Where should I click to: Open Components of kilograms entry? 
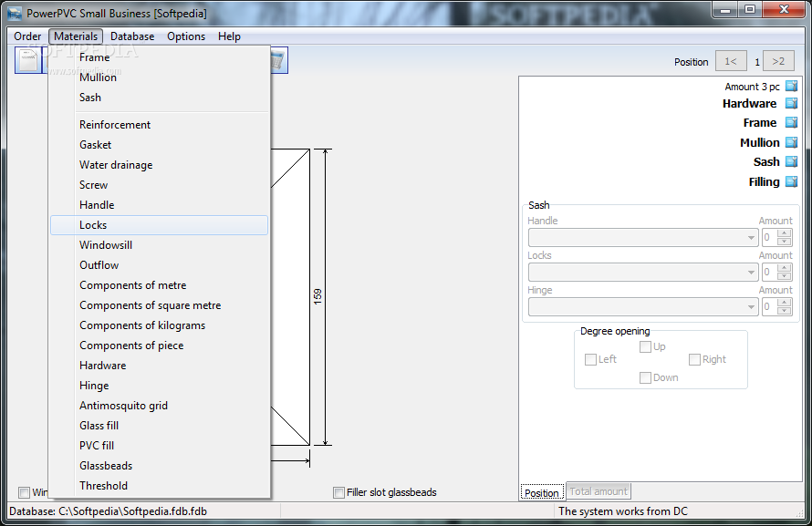coord(159,325)
